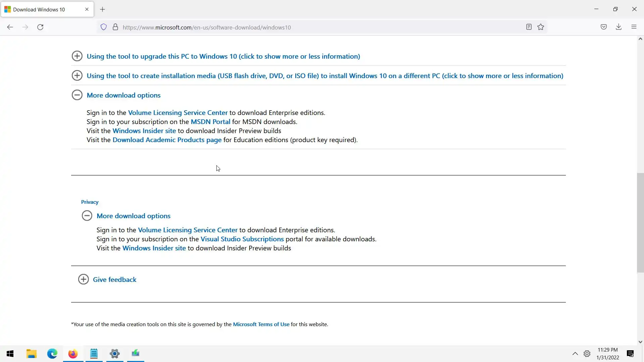Click the site padlock security icon

coord(115,27)
